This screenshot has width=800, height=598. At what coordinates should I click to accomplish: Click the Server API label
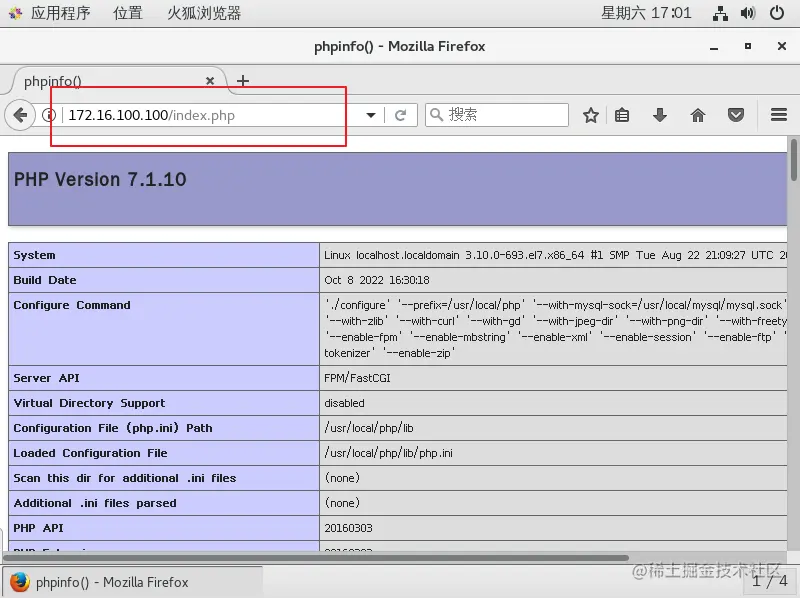pos(46,378)
